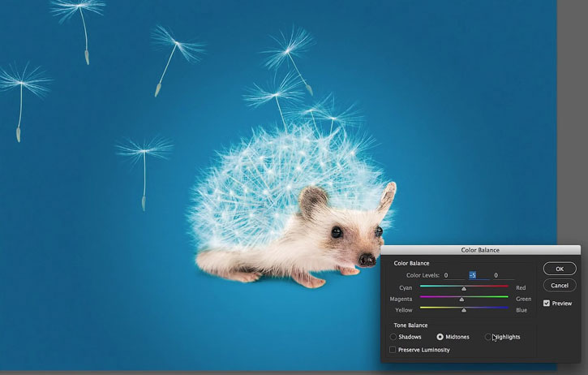Click the Yellow-Blue slider handle
588x375 pixels.
pyautogui.click(x=464, y=310)
